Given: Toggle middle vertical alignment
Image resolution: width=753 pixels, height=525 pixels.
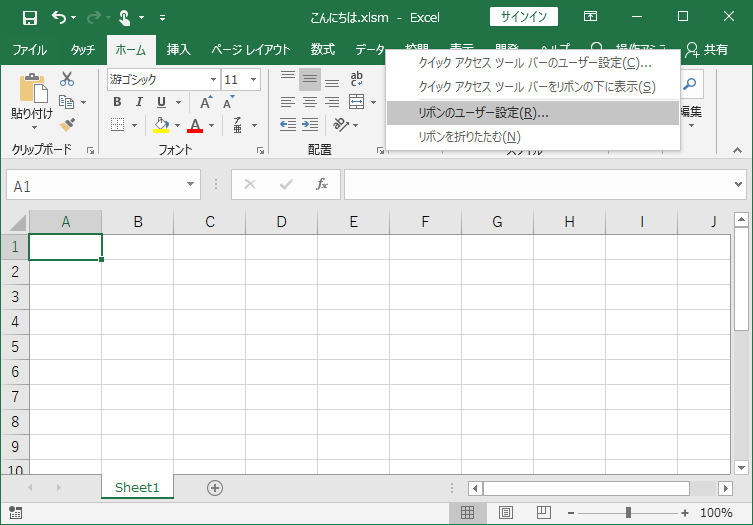Looking at the screenshot, I should (310, 79).
